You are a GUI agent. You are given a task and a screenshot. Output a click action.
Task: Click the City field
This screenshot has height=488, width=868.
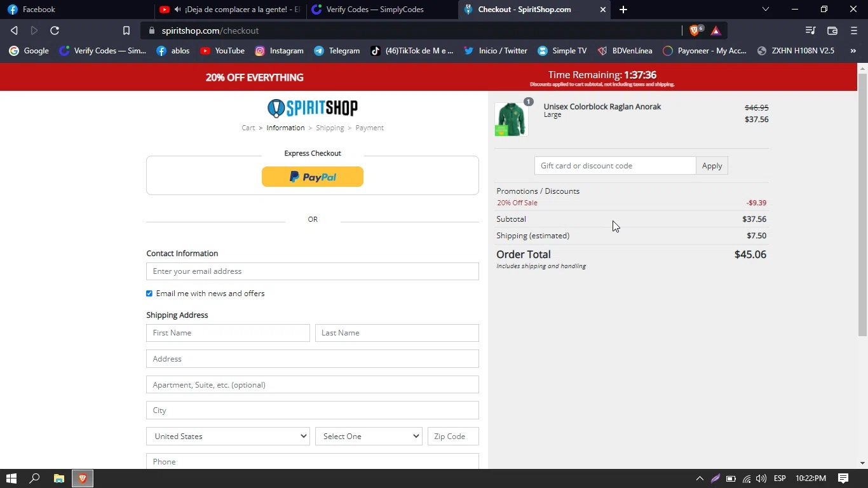coord(313,410)
